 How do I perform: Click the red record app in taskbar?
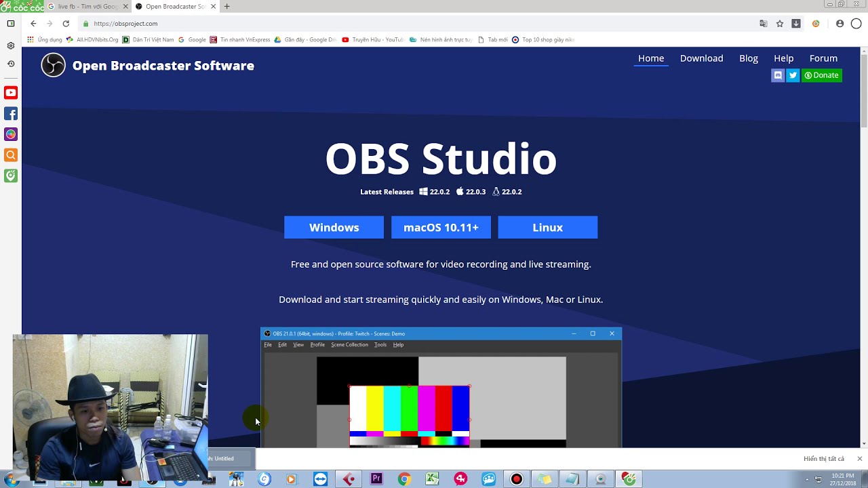point(517,479)
